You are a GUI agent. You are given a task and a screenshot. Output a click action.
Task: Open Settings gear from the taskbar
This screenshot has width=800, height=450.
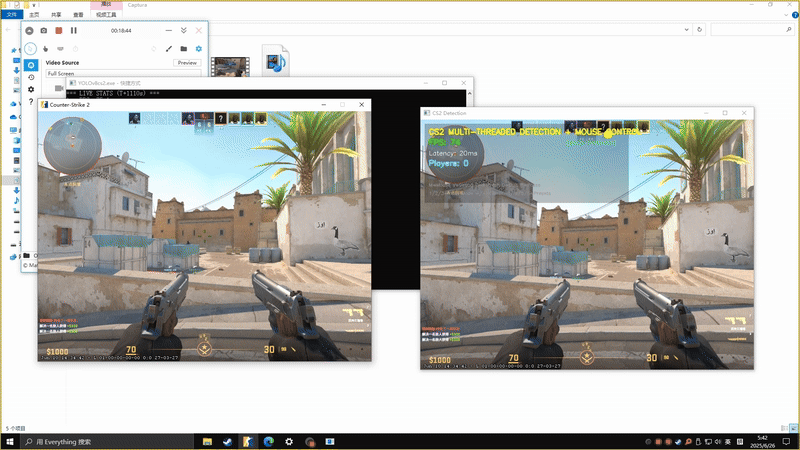289,442
